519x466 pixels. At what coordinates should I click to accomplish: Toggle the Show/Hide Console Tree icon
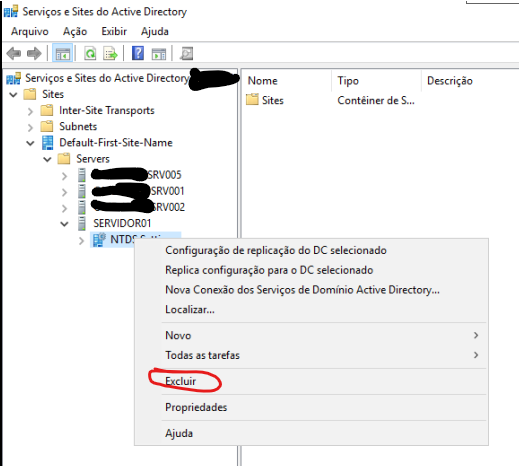click(x=63, y=53)
